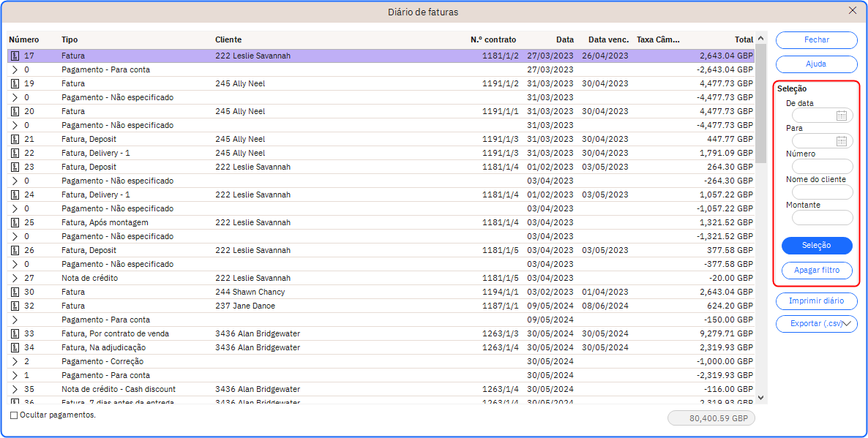Expand the Pagamento - Correção row
Image resolution: width=868 pixels, height=438 pixels.
[x=15, y=361]
